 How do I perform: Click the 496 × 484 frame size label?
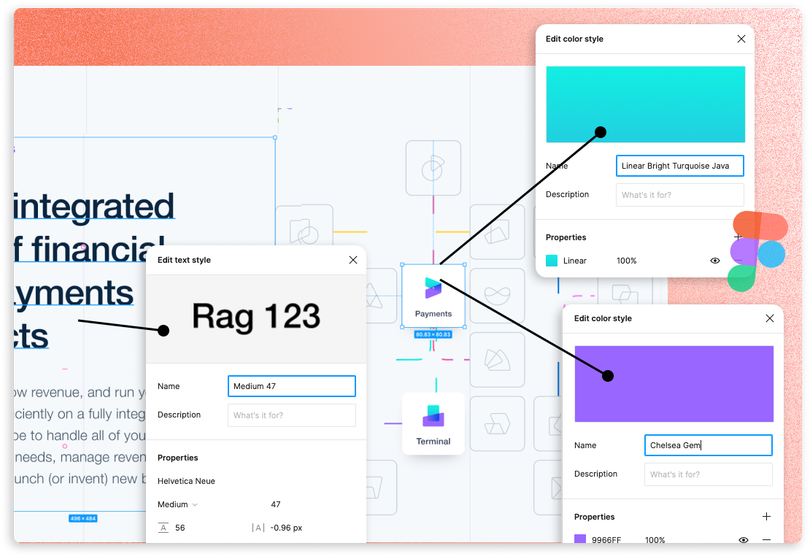[x=83, y=518]
